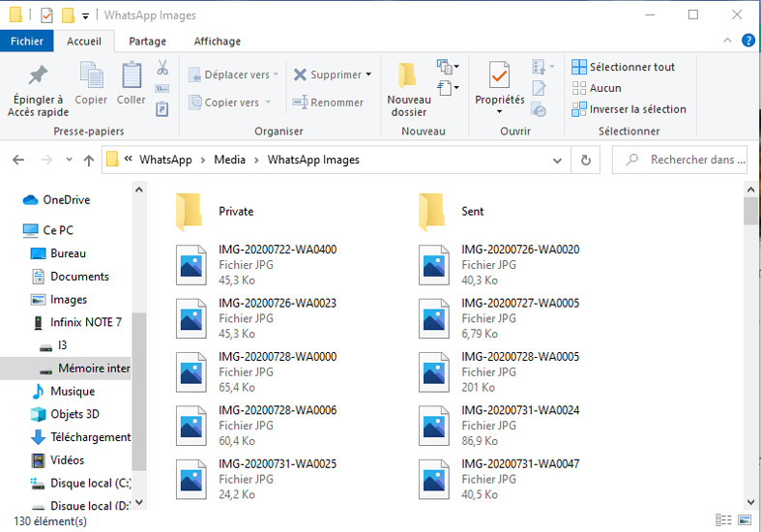Click the Coller clipboard icon

tap(132, 74)
